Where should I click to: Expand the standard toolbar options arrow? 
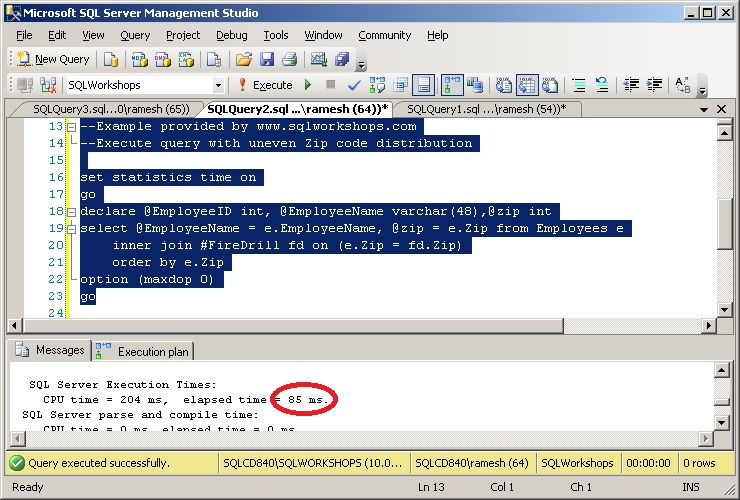[x=361, y=61]
